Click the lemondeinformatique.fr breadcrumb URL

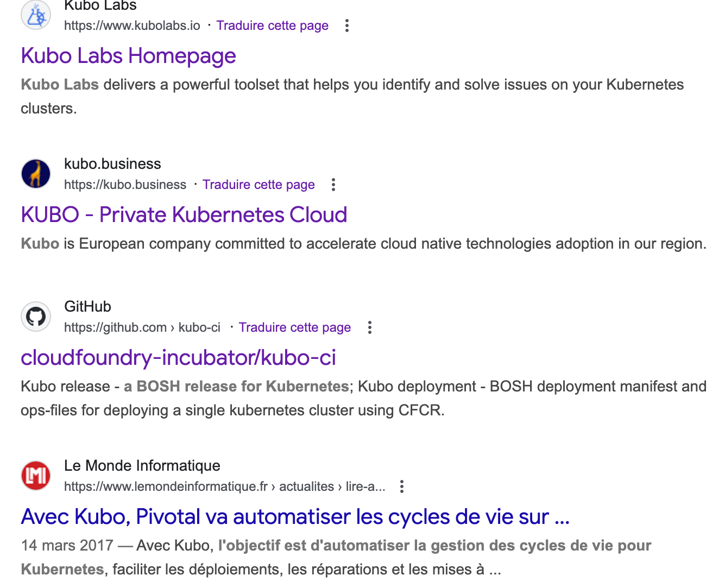pos(224,486)
